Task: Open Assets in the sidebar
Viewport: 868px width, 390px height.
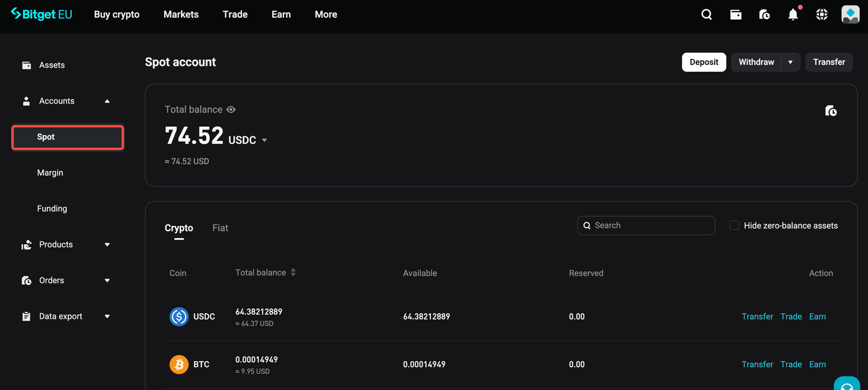Action: tap(52, 65)
